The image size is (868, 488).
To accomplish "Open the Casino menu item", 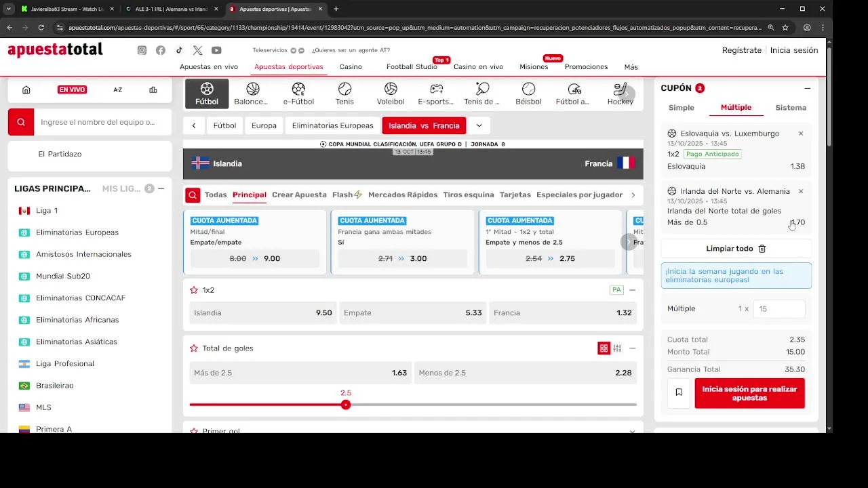I will coord(351,67).
